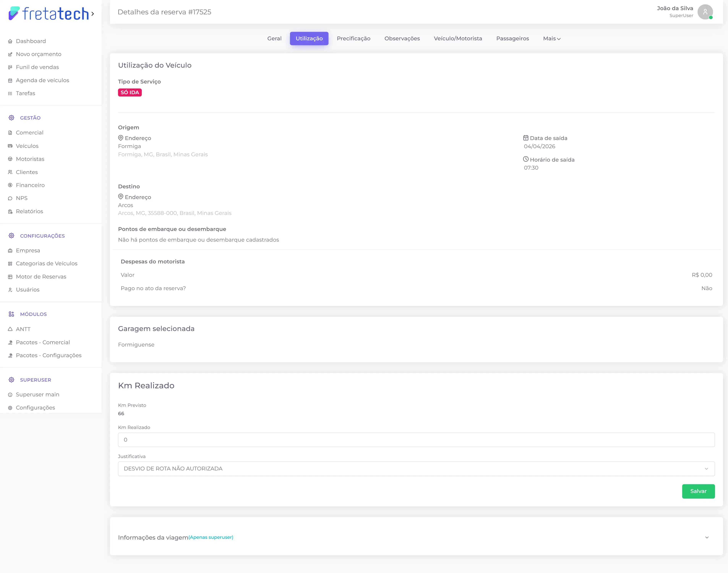Switch to the Geral tab
The width and height of the screenshot is (728, 573).
(274, 39)
